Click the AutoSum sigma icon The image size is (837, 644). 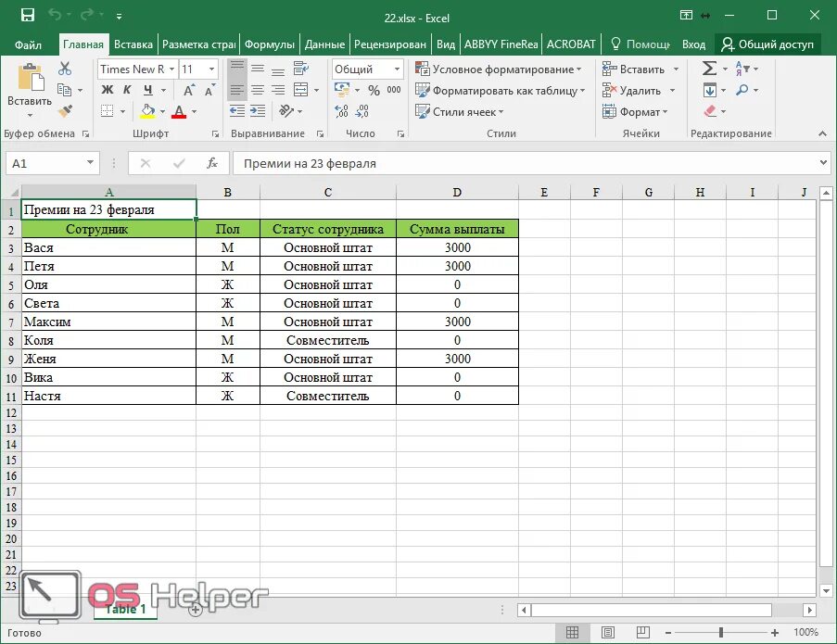pyautogui.click(x=709, y=69)
